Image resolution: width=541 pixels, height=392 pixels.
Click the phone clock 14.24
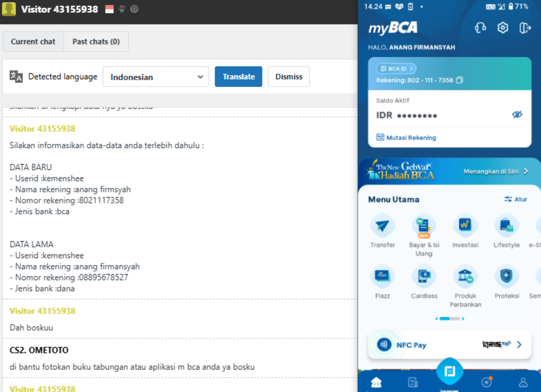[373, 6]
